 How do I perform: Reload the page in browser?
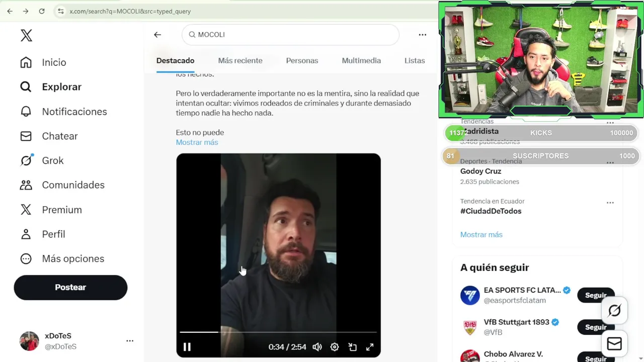pos(42,11)
